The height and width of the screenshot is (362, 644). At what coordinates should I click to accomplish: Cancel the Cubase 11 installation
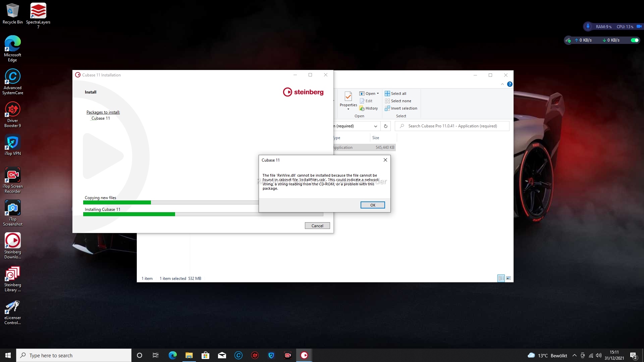317,226
